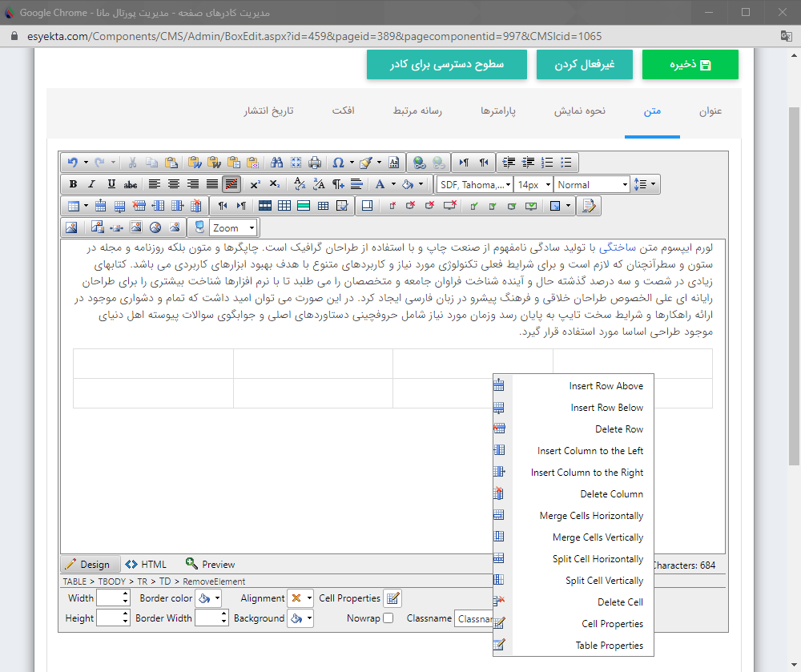Click the Print icon in the toolbar
This screenshot has height=672, width=801.
pos(315,162)
